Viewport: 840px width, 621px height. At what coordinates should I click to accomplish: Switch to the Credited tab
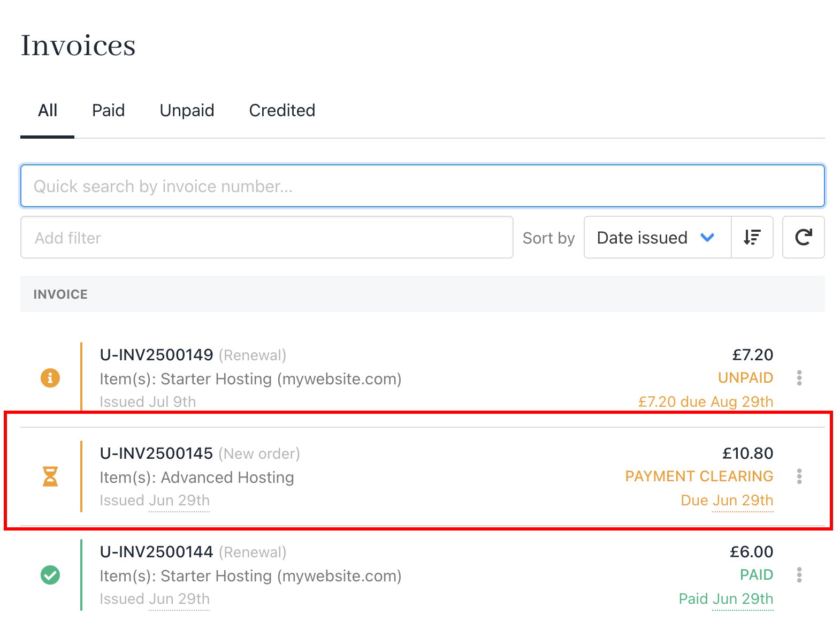[x=282, y=110]
